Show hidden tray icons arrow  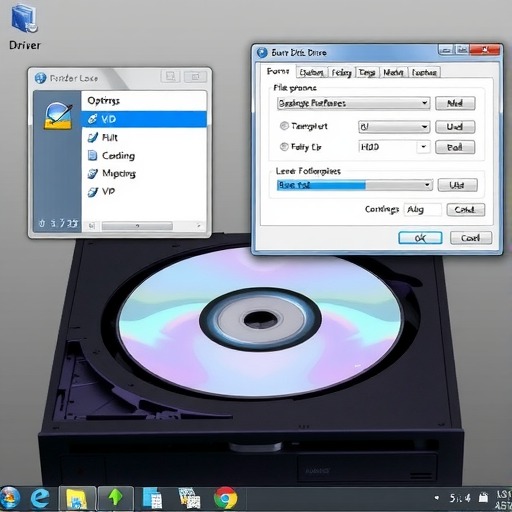pyautogui.click(x=436, y=498)
